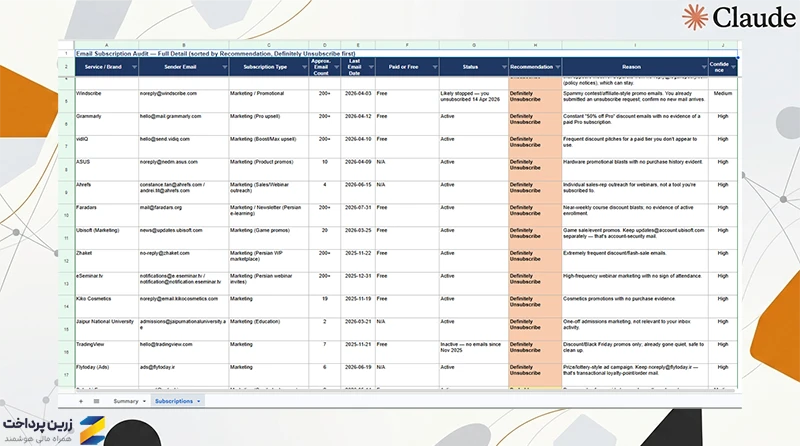Select the Kiko Cosmetics cell
Image resolution: width=800 pixels, height=446 pixels.
click(107, 307)
